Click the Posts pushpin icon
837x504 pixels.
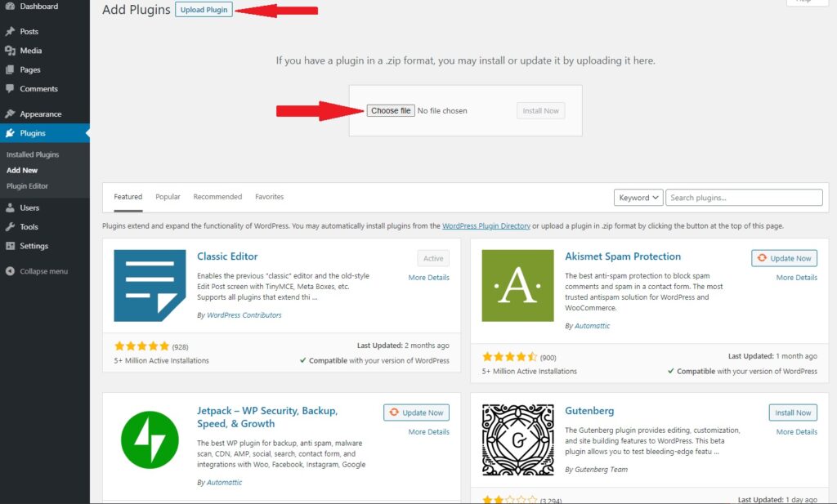(10, 32)
